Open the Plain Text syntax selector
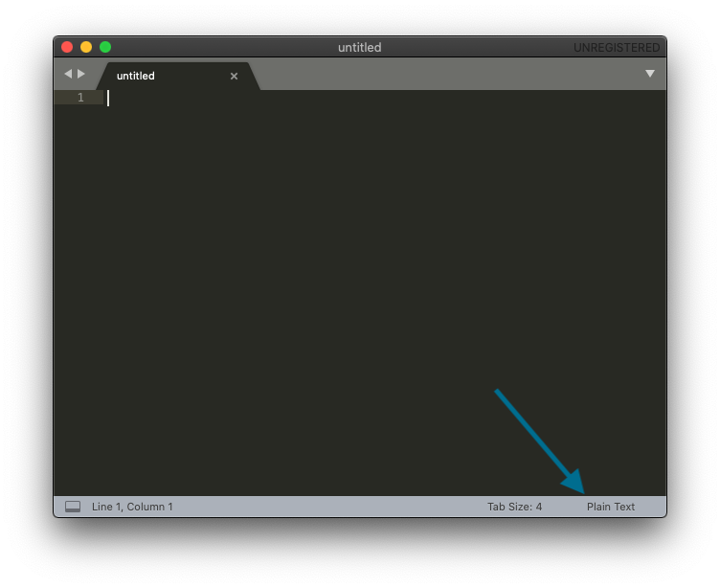 pos(611,507)
